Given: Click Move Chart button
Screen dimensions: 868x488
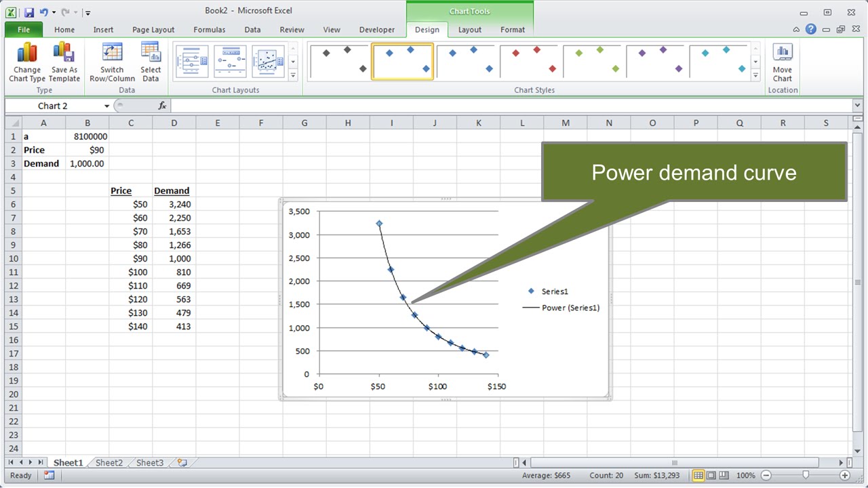Looking at the screenshot, I should (782, 62).
